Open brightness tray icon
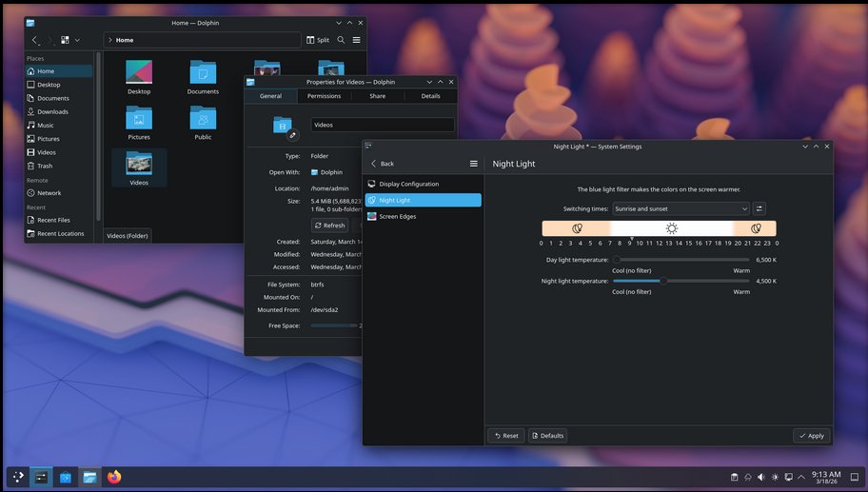Image resolution: width=868 pixels, height=492 pixels. click(x=775, y=477)
